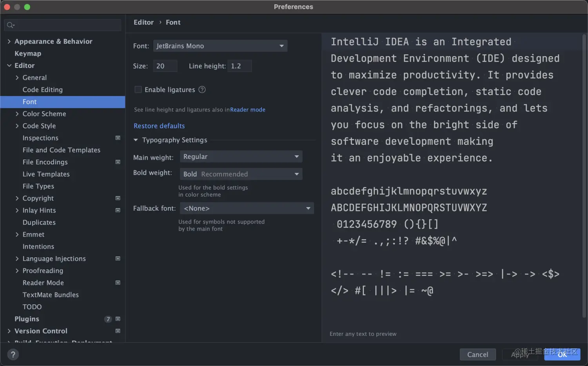The image size is (588, 366).
Task: Click project-level icon next to Inlay Hints
Action: (118, 210)
